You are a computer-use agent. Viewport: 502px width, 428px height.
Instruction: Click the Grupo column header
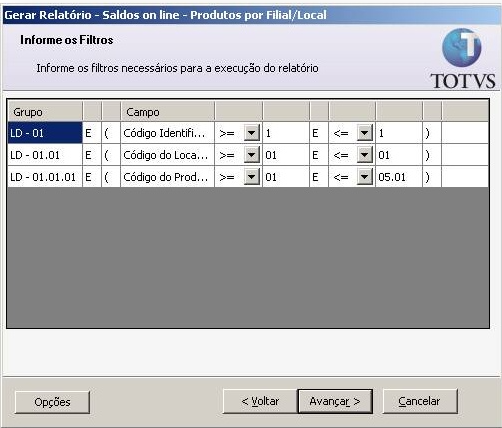(x=45, y=112)
